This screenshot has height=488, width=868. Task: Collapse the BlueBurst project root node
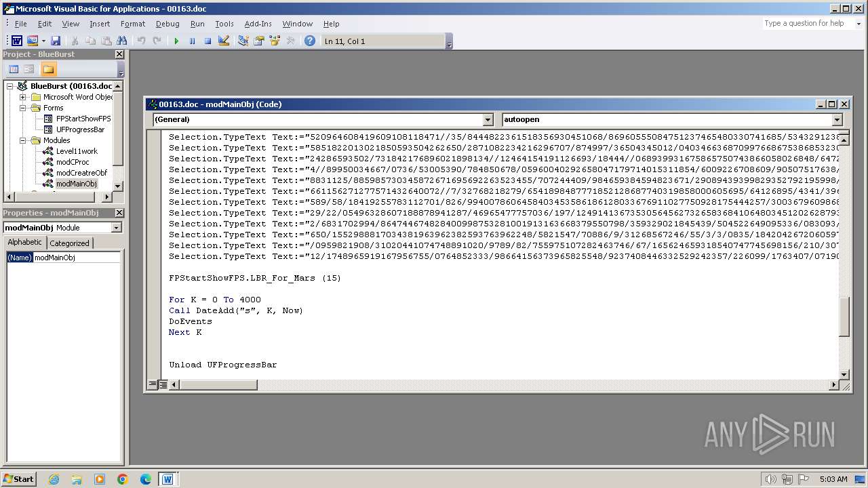(x=9, y=86)
